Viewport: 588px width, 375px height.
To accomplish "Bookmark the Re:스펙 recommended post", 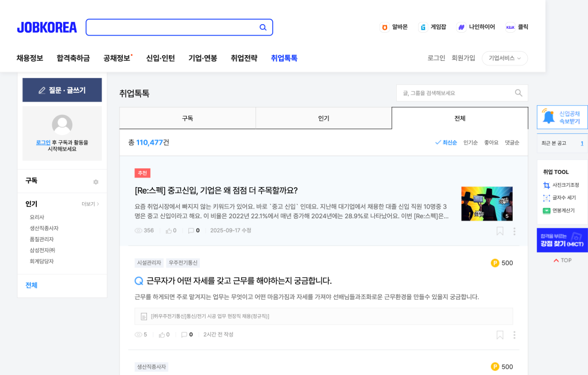I will point(500,231).
